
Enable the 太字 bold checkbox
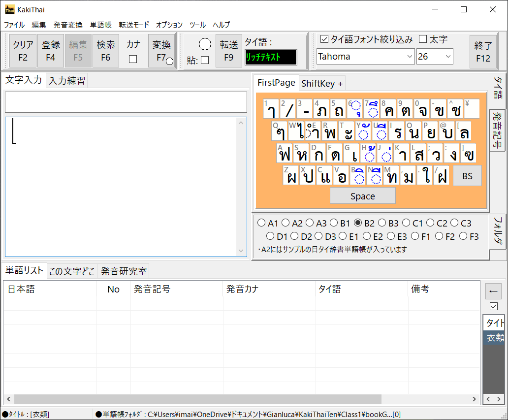click(x=423, y=39)
